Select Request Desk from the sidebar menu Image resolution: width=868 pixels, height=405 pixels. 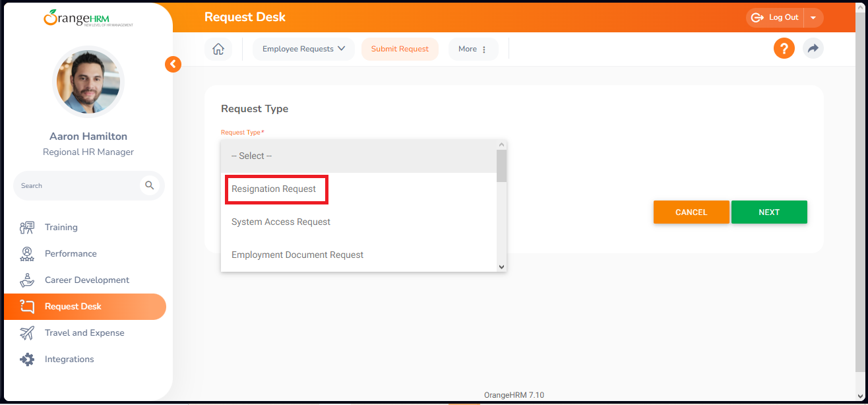pos(73,306)
